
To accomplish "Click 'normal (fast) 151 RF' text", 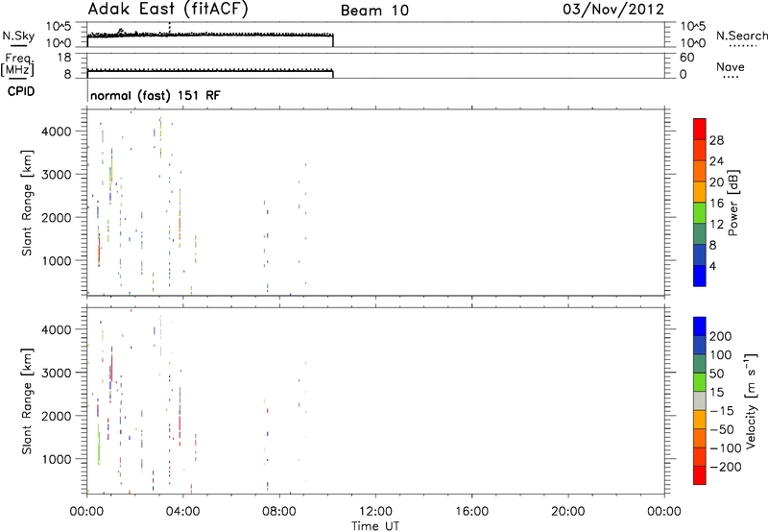I will [156, 95].
